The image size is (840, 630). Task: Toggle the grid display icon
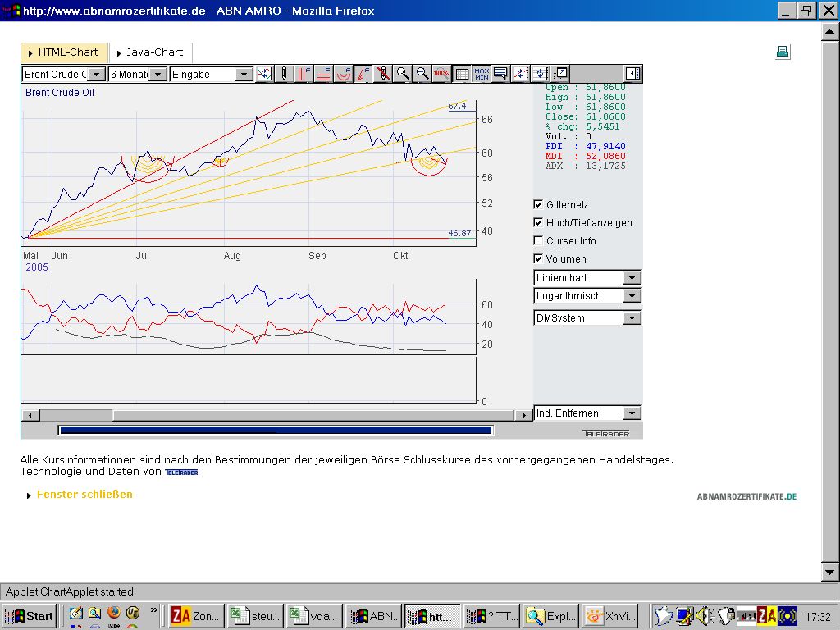pyautogui.click(x=460, y=73)
